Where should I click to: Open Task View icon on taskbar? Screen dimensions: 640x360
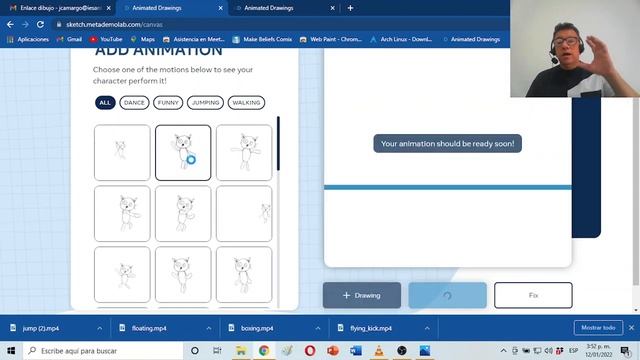(x=217, y=351)
